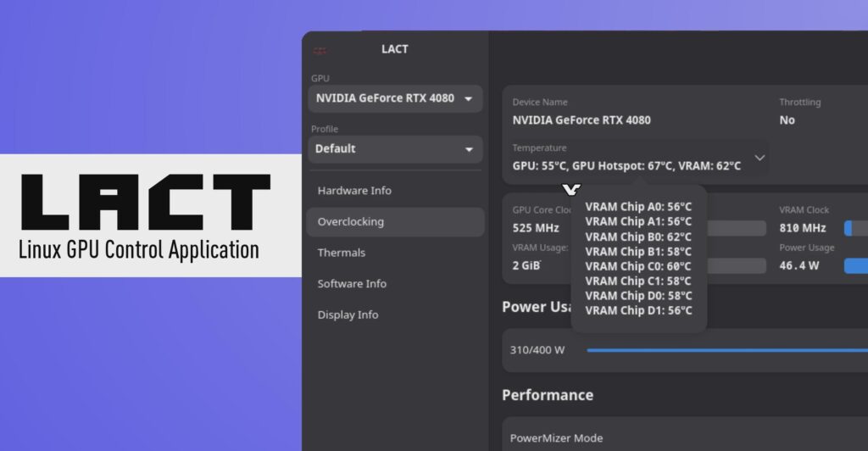Click the VRAM Chip B1: 58°C entry

tap(638, 251)
